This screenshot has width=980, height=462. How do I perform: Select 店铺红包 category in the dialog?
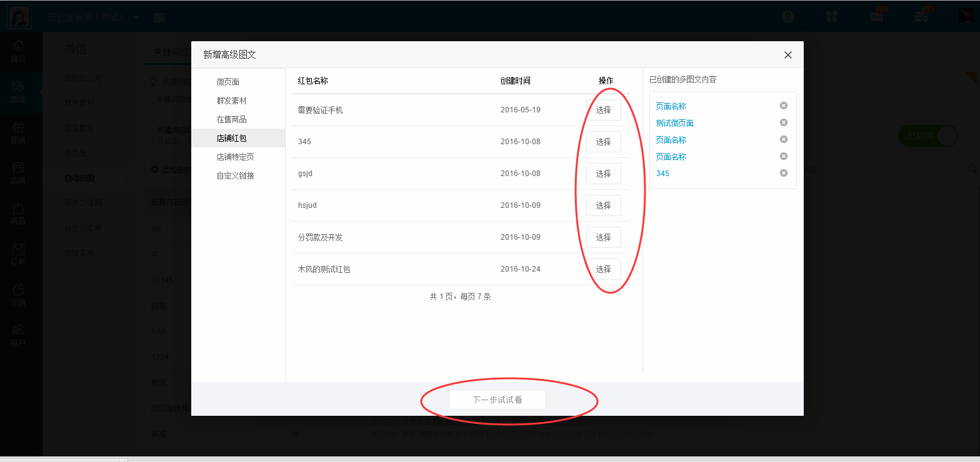(232, 138)
